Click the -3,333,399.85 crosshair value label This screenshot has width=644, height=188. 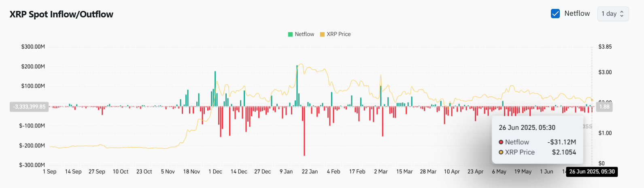coord(29,107)
